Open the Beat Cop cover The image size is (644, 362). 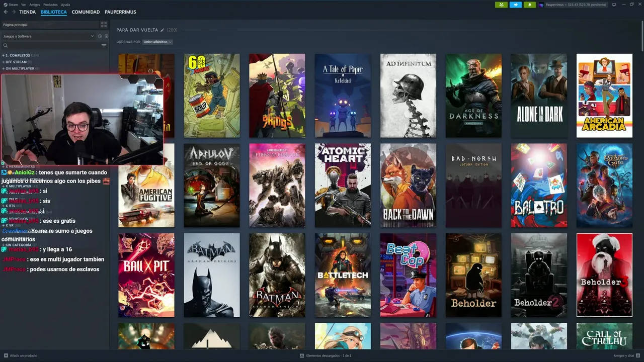pyautogui.click(x=408, y=275)
